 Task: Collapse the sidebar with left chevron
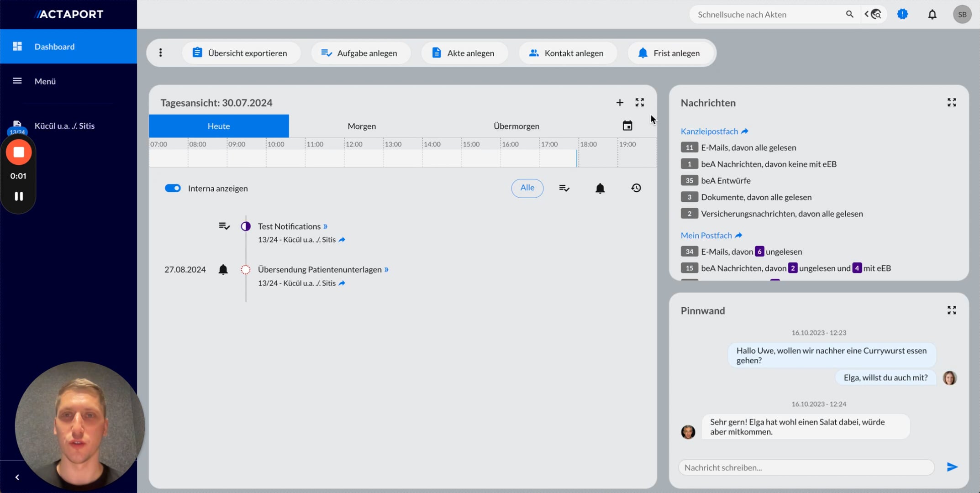tap(17, 477)
